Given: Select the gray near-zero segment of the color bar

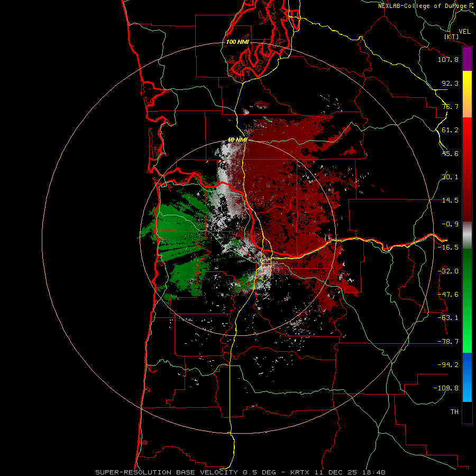Looking at the screenshot, I should click(x=467, y=235).
